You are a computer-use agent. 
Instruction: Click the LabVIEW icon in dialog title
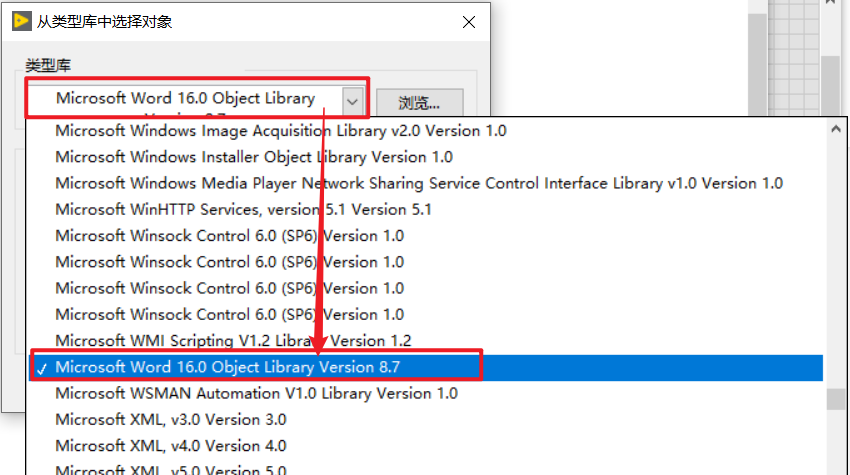(x=22, y=22)
